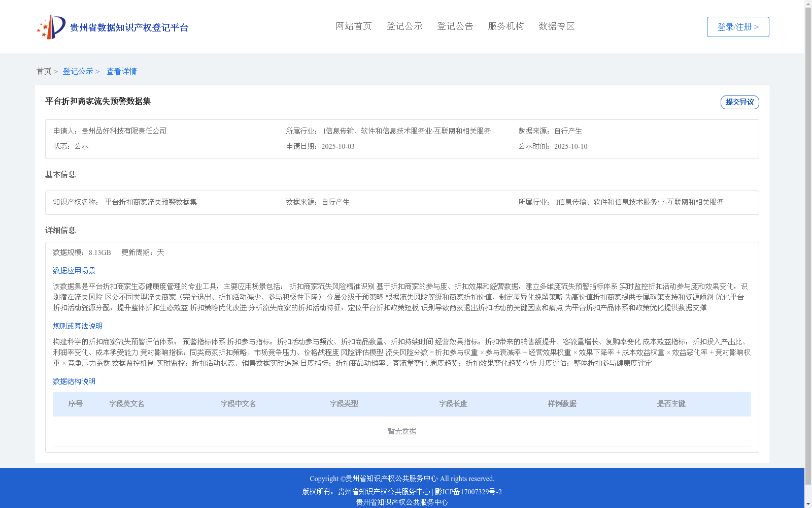Click the 黔ICP备17007329号-2 footer text
This screenshot has width=812, height=508.
(x=468, y=492)
